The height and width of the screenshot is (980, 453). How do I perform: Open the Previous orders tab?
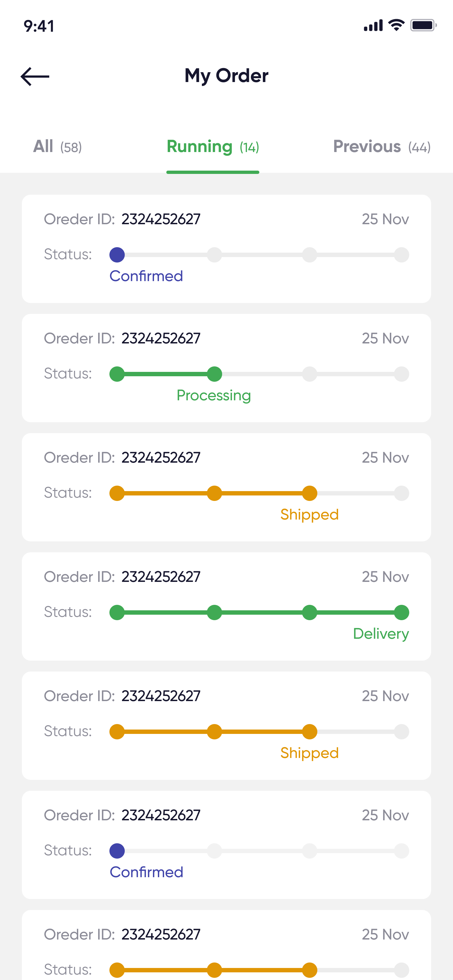(382, 147)
